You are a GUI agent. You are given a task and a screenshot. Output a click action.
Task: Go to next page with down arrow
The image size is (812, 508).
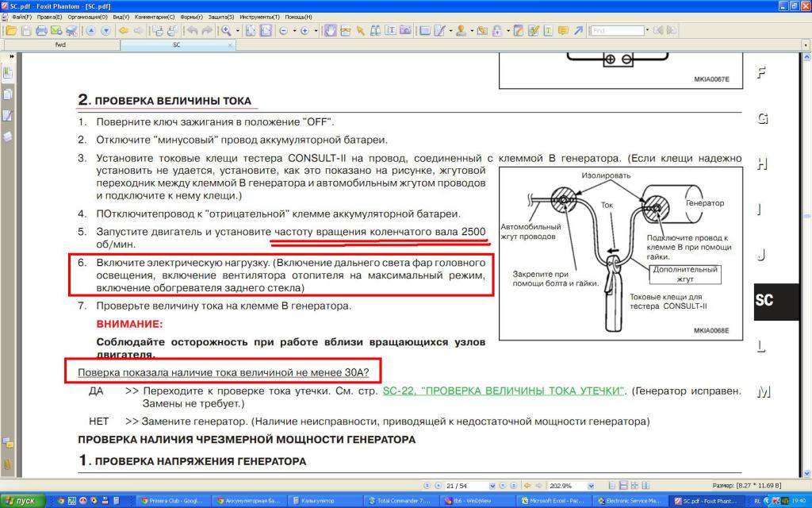(105, 31)
